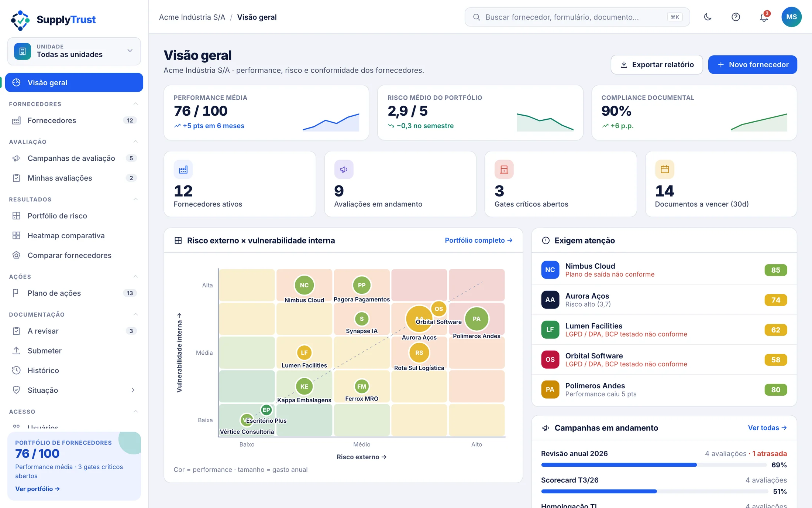Viewport: 812px width, 508px height.
Task: Expand the Situação submenu chevron
Action: point(133,390)
